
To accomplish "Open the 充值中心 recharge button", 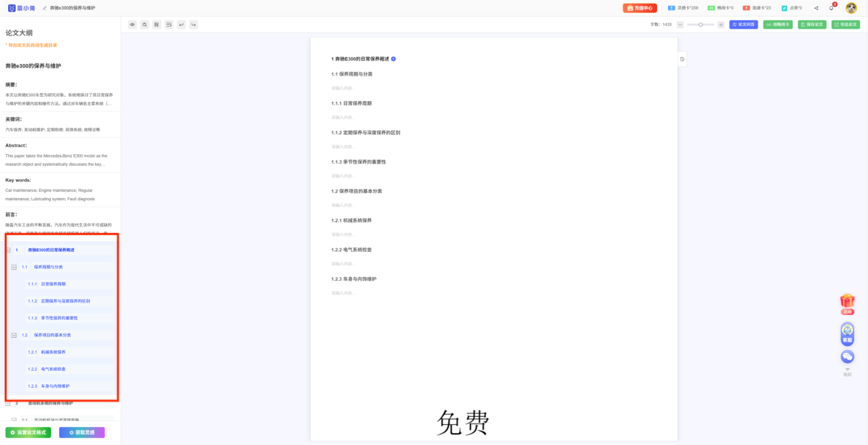I will click(640, 8).
